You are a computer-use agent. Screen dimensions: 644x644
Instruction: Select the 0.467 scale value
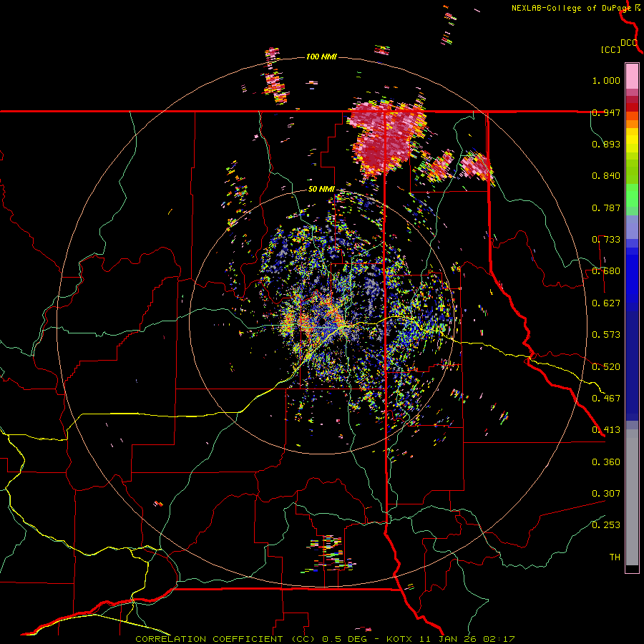pos(606,398)
